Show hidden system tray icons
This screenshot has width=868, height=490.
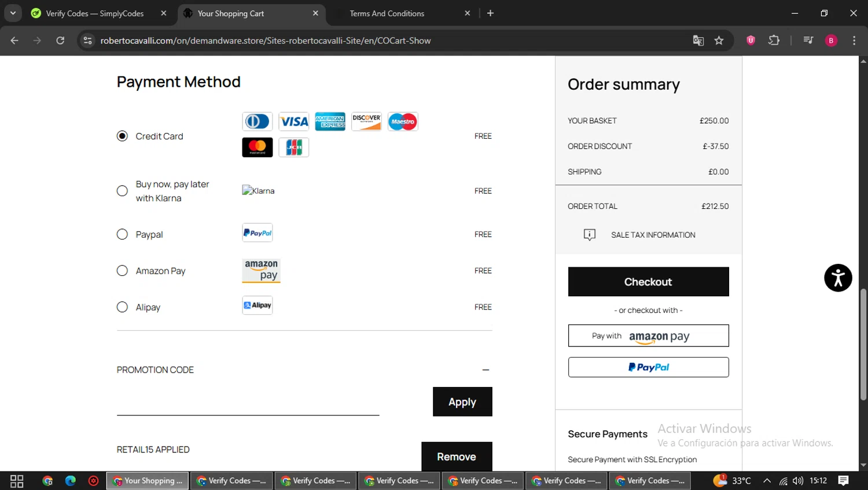coord(767,481)
